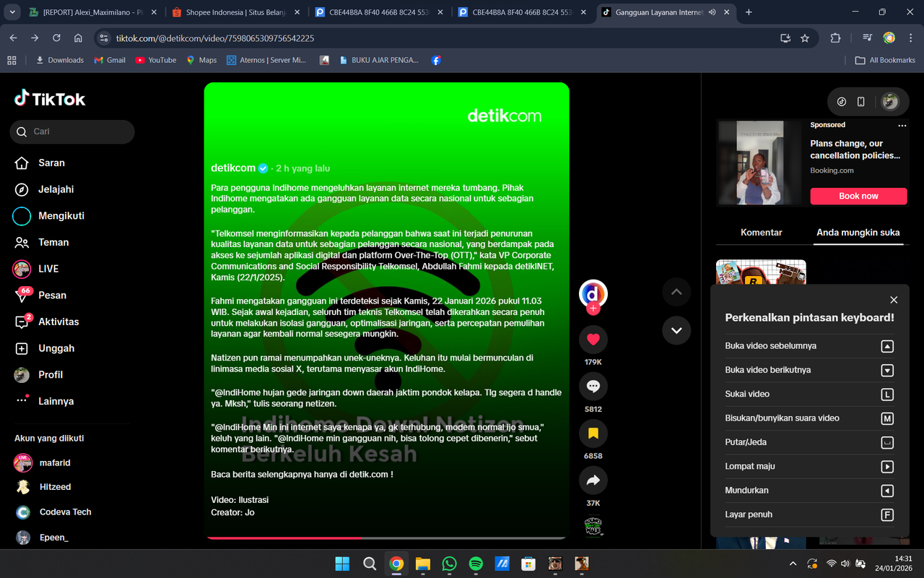924x578 pixels.
Task: Open comments via speech bubble icon
Action: pyautogui.click(x=593, y=387)
